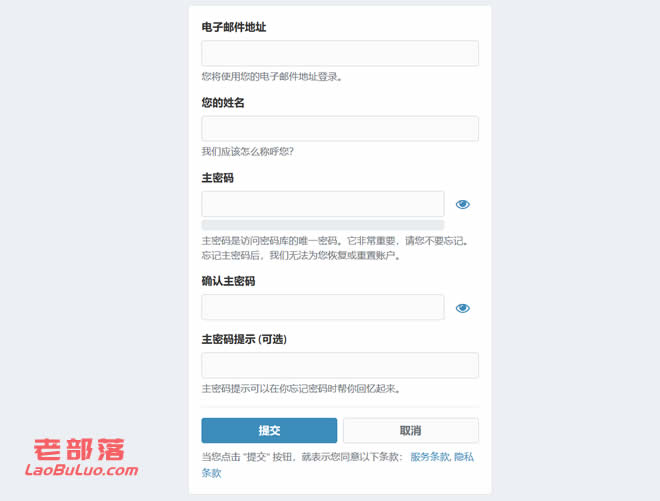
Task: Focus the 您的姓名 text field
Action: pyautogui.click(x=340, y=128)
